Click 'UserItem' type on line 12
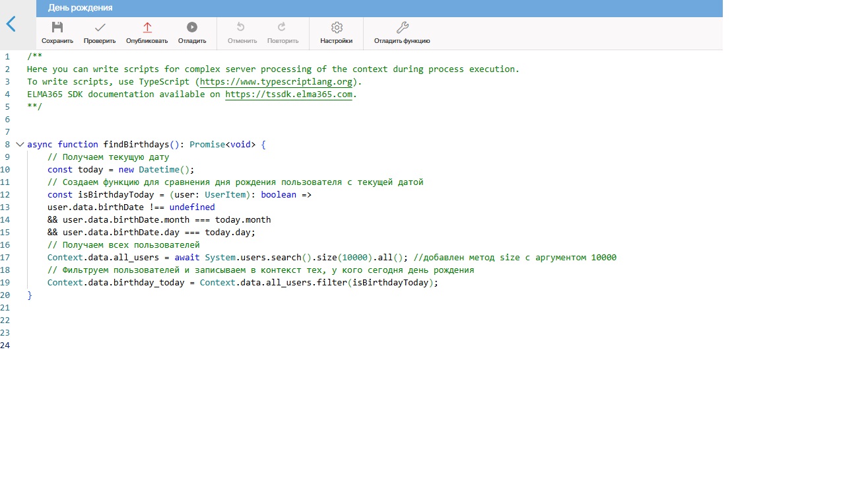 coord(225,195)
